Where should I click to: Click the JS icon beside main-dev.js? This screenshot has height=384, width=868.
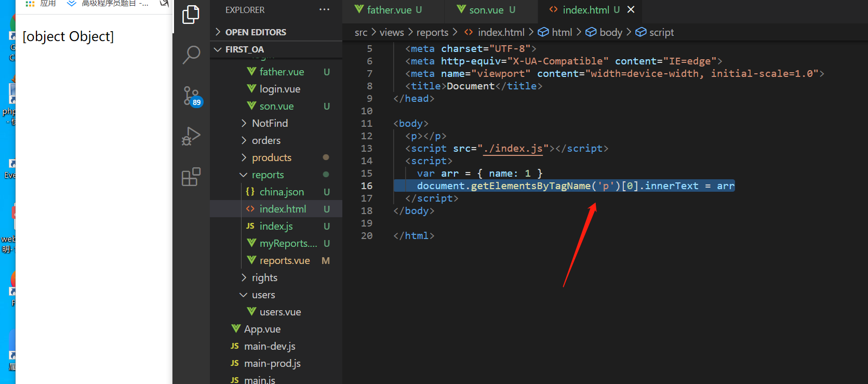(x=235, y=346)
